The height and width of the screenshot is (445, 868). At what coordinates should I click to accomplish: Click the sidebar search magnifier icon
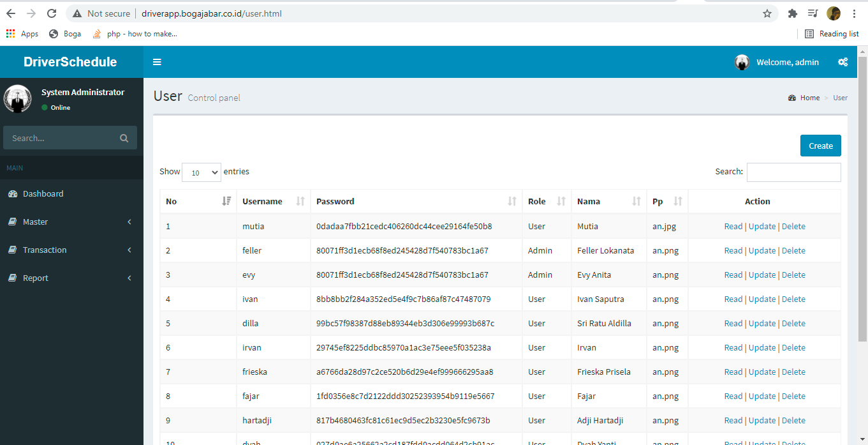pyautogui.click(x=124, y=138)
